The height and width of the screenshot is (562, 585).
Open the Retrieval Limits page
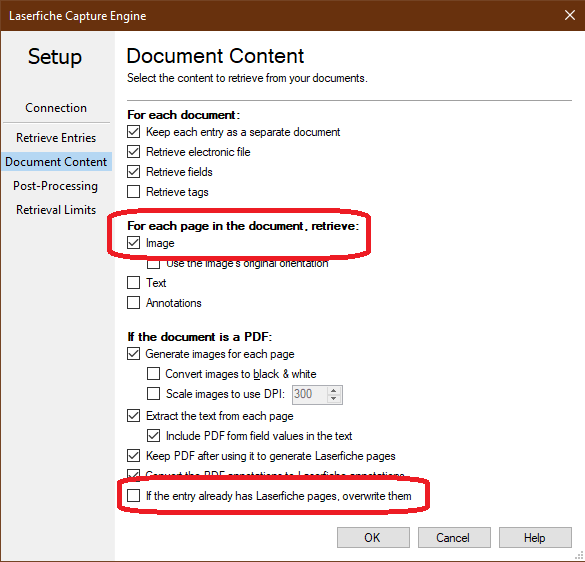click(x=56, y=210)
